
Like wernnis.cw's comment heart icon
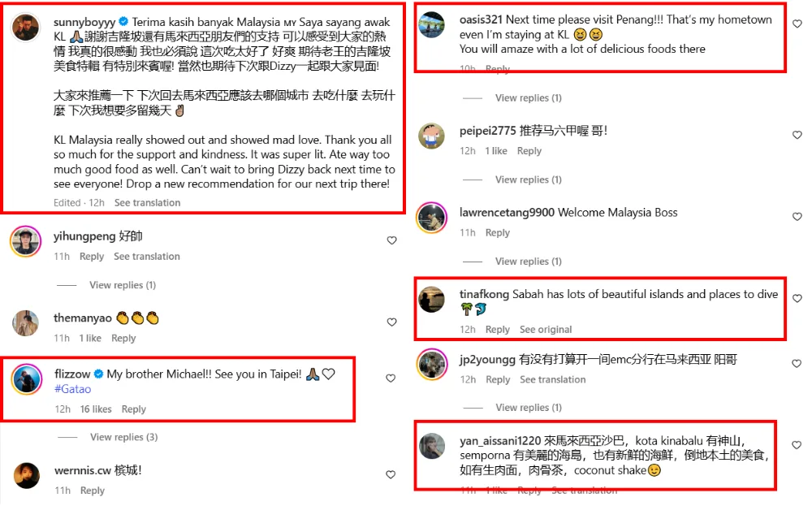pyautogui.click(x=391, y=474)
